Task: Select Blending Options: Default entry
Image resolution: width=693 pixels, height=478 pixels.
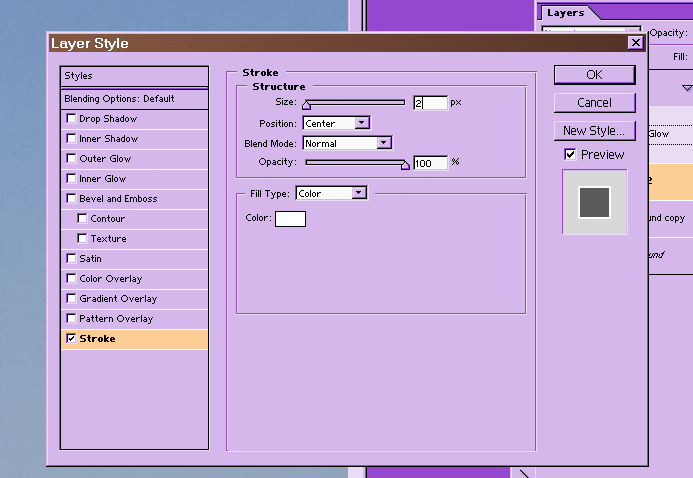Action: [134, 99]
